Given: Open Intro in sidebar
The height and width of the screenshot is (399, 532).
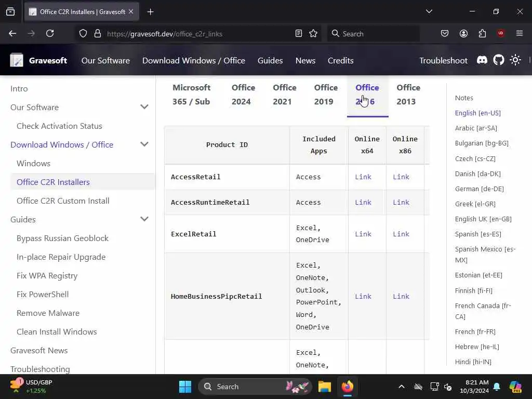Looking at the screenshot, I should click(19, 88).
